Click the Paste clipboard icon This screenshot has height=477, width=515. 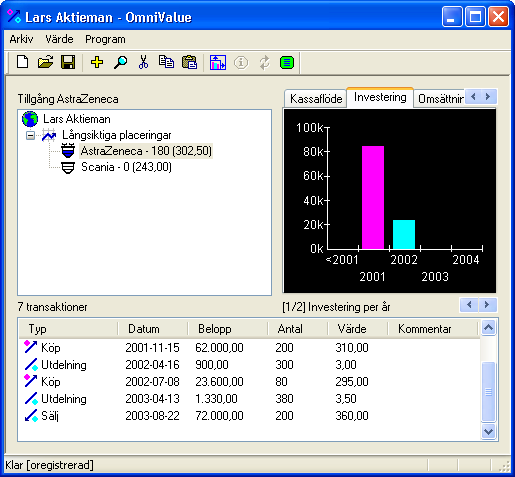pyautogui.click(x=189, y=62)
